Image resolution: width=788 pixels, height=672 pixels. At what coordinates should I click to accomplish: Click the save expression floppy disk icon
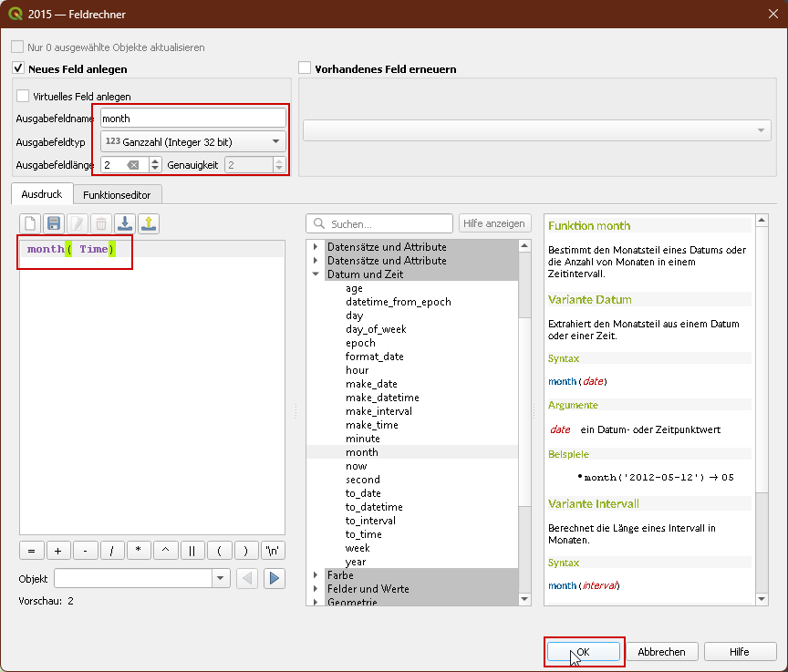54,223
